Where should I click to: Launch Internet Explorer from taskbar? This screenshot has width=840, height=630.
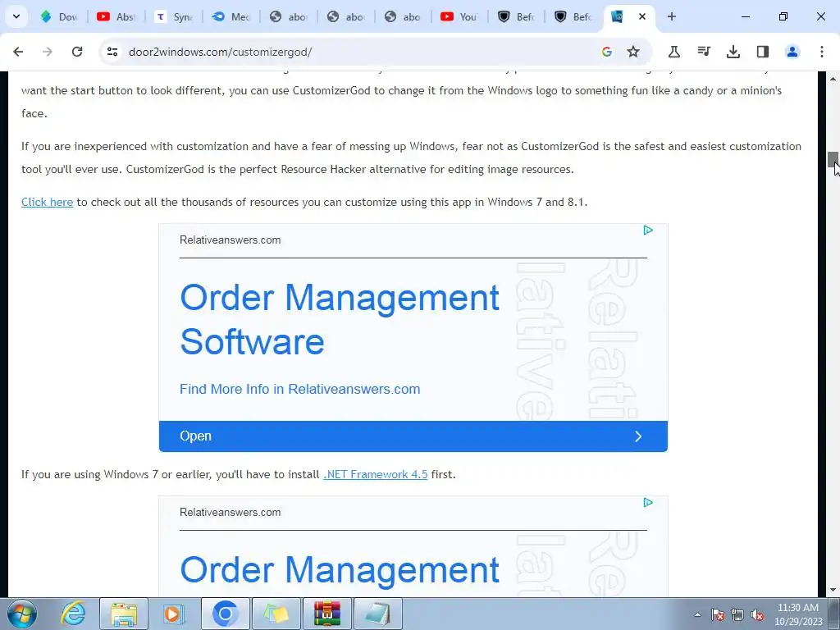point(73,614)
